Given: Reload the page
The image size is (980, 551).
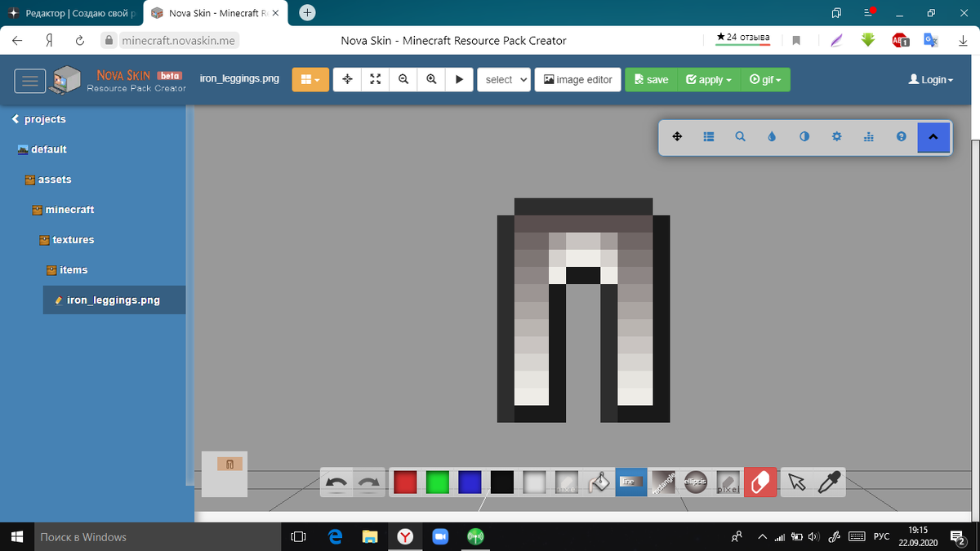Looking at the screenshot, I should pos(80,40).
